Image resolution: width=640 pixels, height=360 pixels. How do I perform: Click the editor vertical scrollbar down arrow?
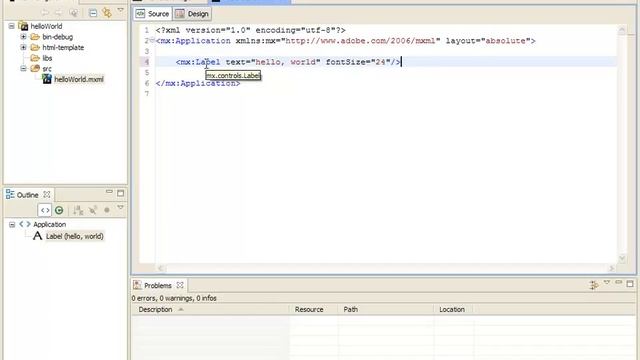[622, 258]
